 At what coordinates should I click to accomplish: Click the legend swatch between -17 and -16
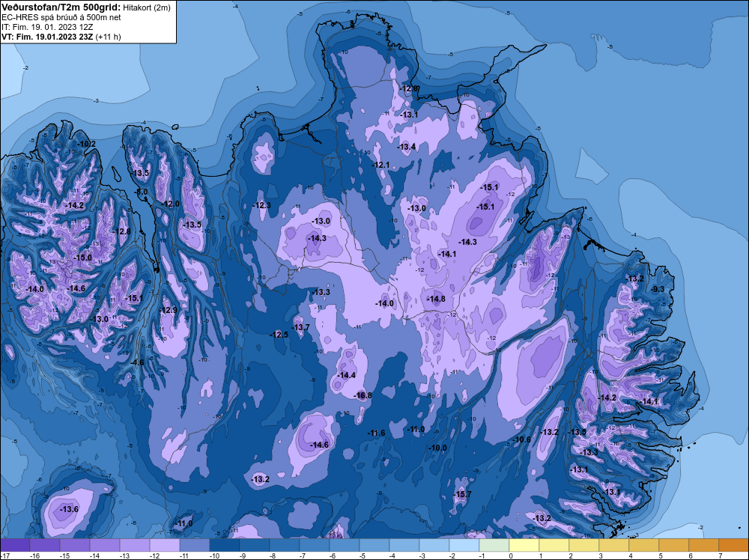click(x=15, y=545)
